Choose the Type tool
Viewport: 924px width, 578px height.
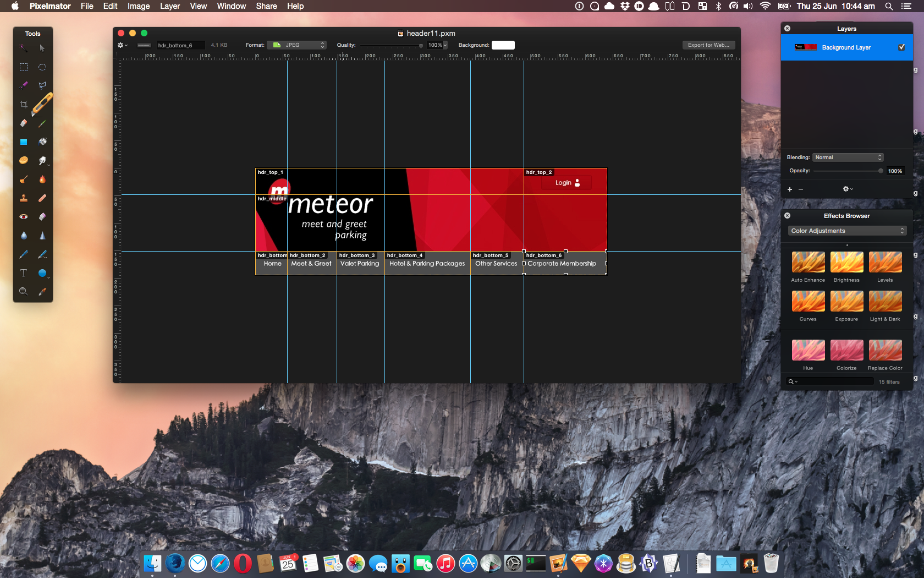point(23,273)
